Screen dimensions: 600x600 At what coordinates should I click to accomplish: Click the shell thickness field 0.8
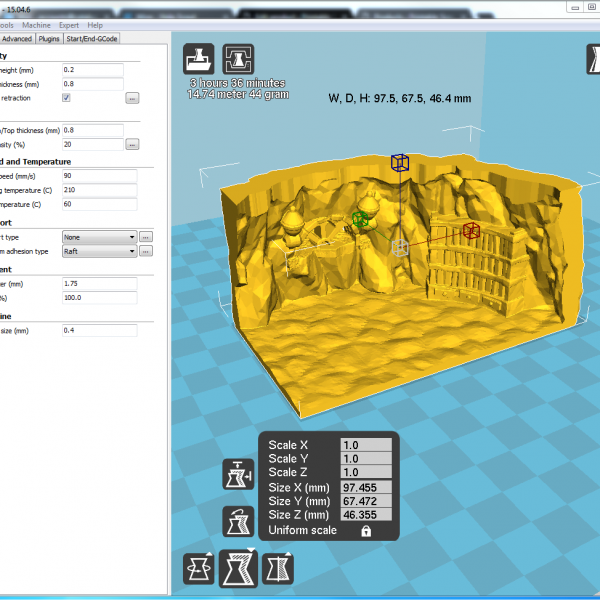coord(93,84)
